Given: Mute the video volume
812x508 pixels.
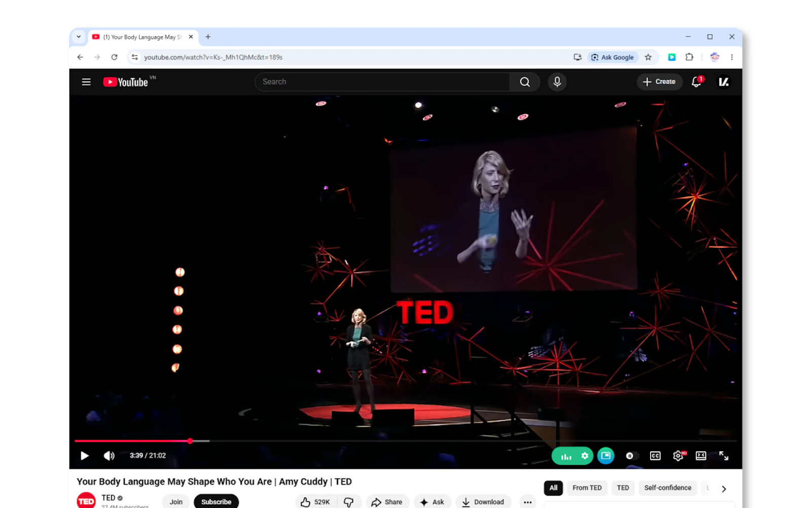Looking at the screenshot, I should click(x=109, y=456).
